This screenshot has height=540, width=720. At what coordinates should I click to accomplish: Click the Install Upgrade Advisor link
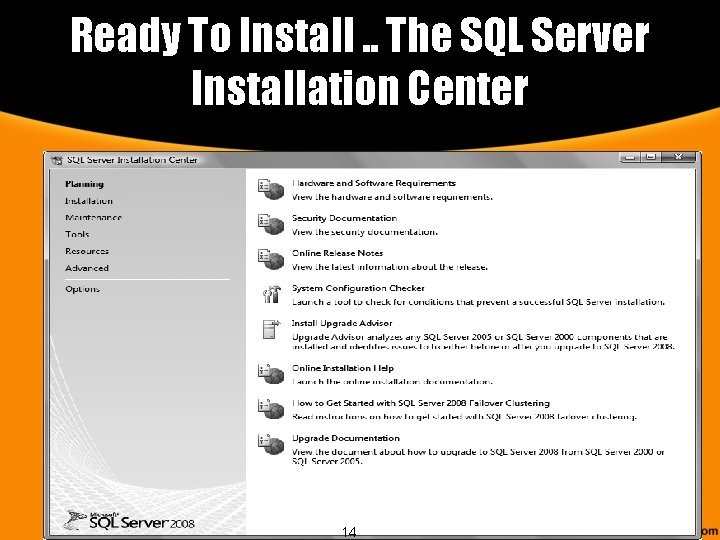coord(342,323)
